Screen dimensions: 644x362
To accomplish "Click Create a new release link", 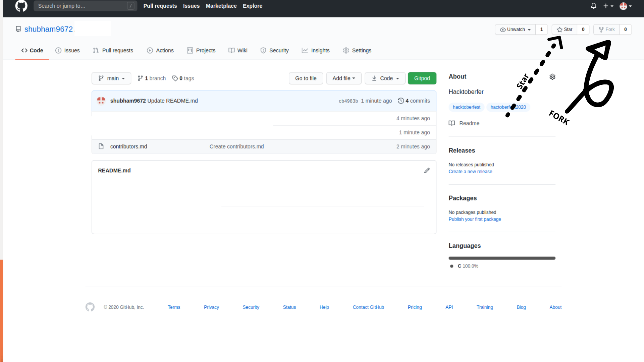I will 470,172.
